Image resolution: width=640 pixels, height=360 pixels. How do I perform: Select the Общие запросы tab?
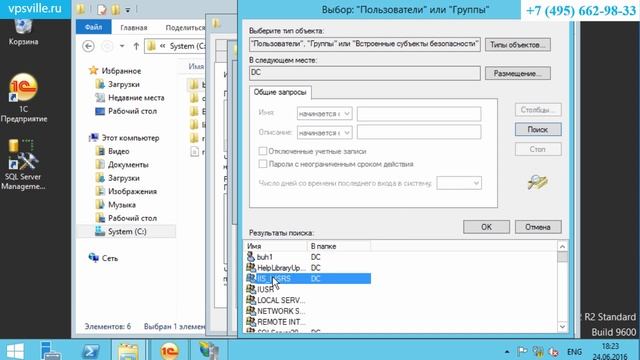[280, 92]
